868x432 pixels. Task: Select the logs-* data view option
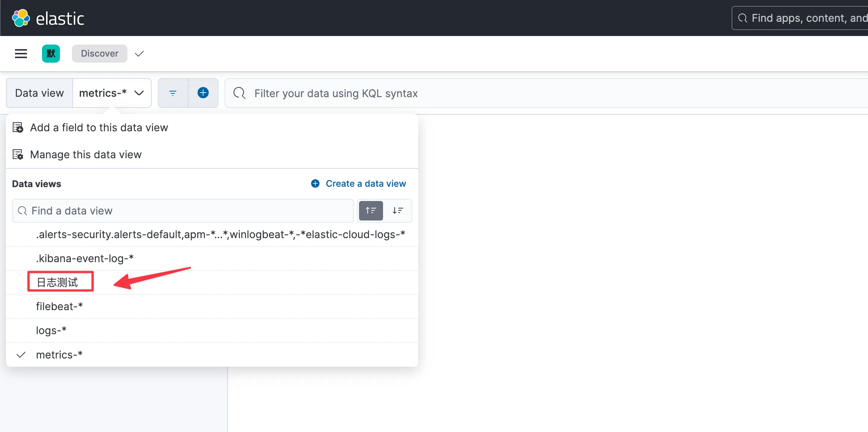point(51,330)
